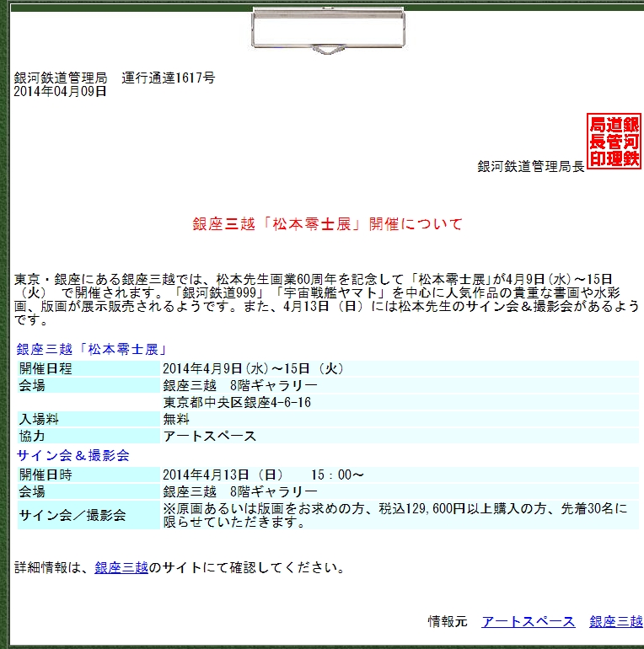This screenshot has height=649, width=644.
Task: Open the アートスペース source link
Action: [x=529, y=621]
